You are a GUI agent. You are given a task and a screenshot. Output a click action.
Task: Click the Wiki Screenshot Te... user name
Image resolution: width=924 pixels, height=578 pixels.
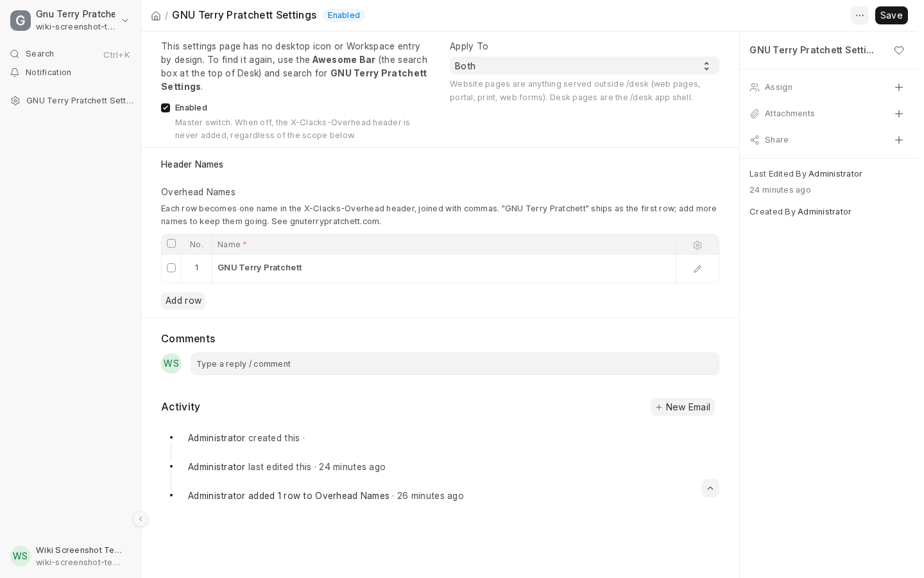click(x=79, y=550)
